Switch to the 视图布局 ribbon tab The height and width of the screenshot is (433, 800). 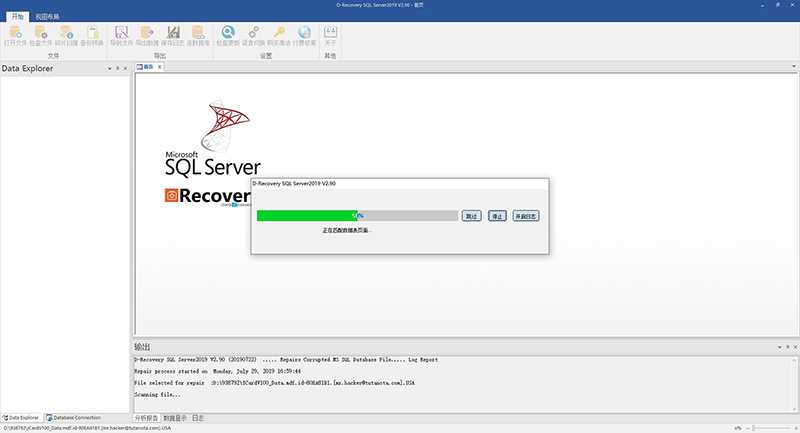pyautogui.click(x=47, y=17)
